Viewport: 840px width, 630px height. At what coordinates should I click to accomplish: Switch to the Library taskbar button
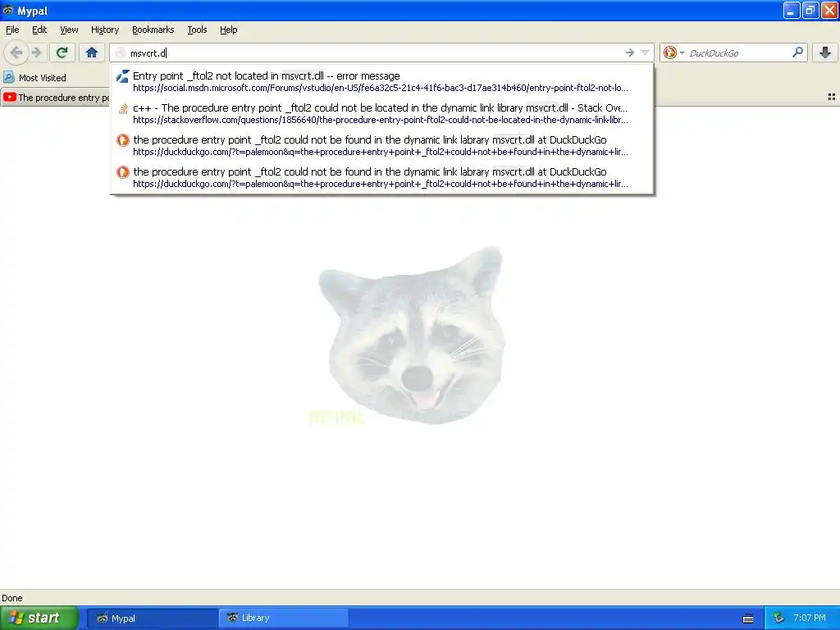[284, 618]
